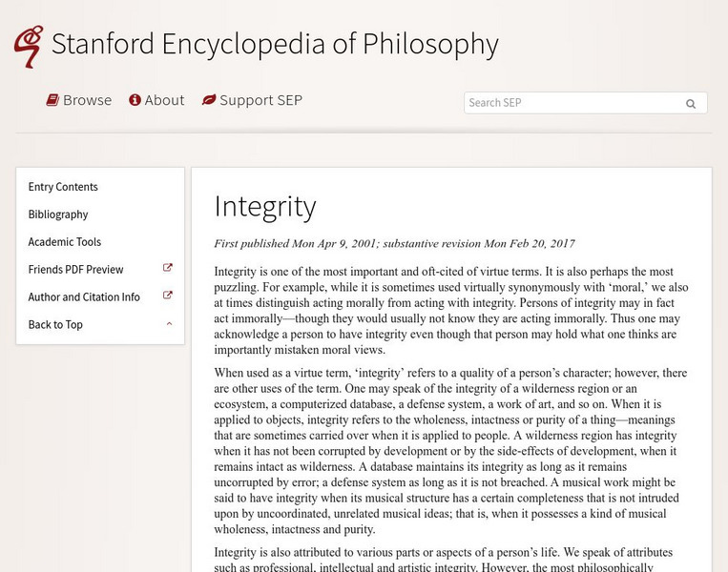The image size is (728, 572).
Task: Go to Entry Contents section
Action: (63, 187)
